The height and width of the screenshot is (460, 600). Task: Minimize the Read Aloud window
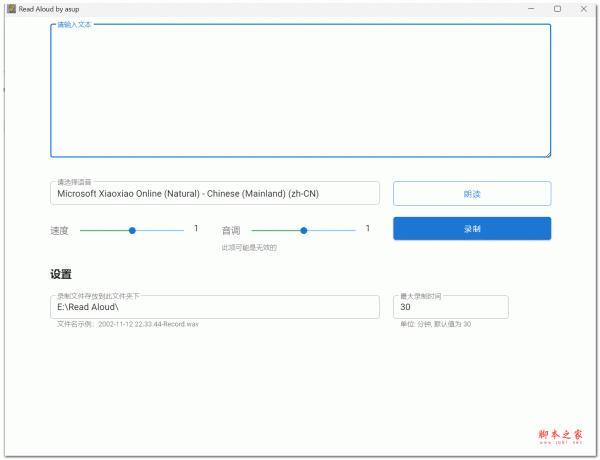[x=531, y=9]
